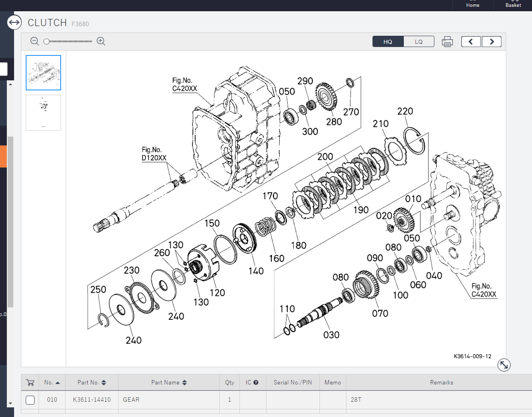The image size is (532, 417).
Task: Click the IC help question mark icon
Action: 256,382
